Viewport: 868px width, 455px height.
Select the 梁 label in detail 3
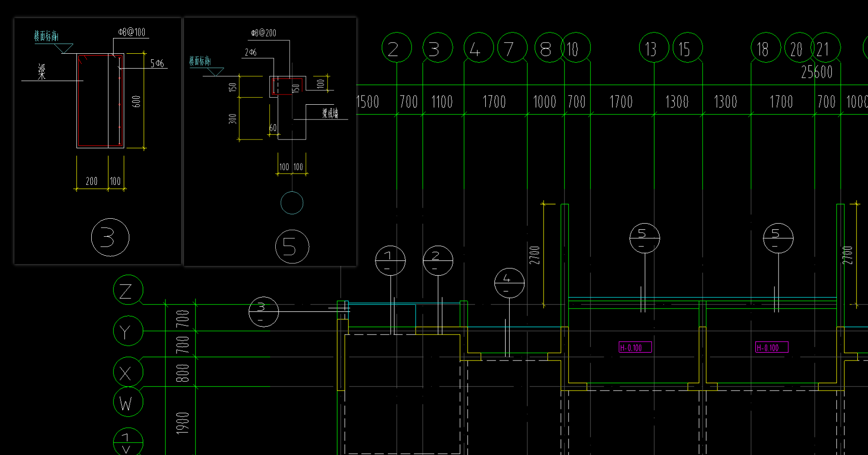42,72
